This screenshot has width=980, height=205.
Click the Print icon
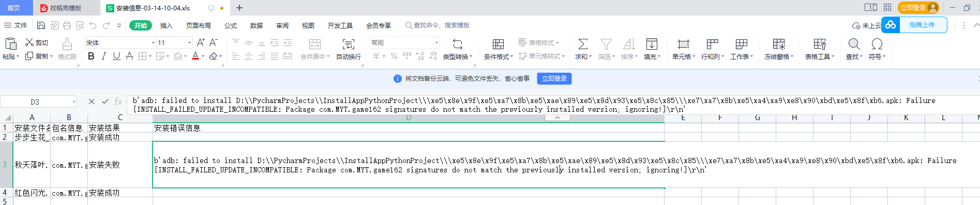67,25
